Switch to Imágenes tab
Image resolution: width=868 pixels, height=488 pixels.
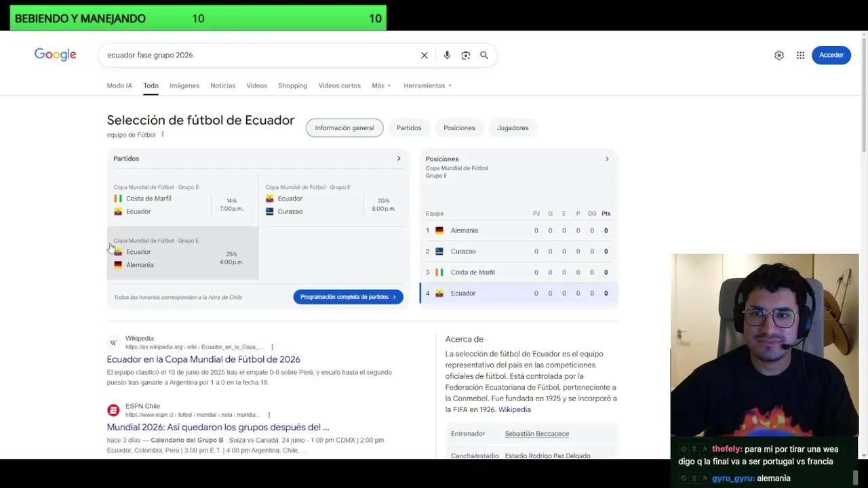[x=184, y=85]
